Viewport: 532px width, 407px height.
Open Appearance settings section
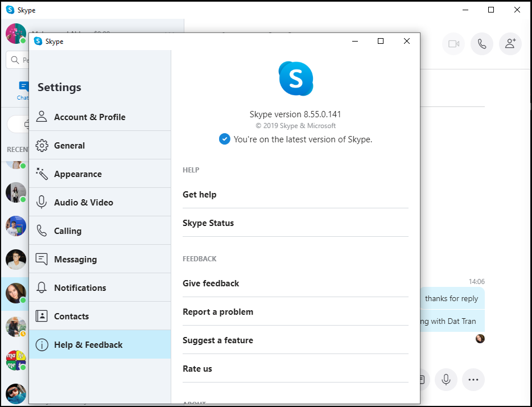coord(100,174)
